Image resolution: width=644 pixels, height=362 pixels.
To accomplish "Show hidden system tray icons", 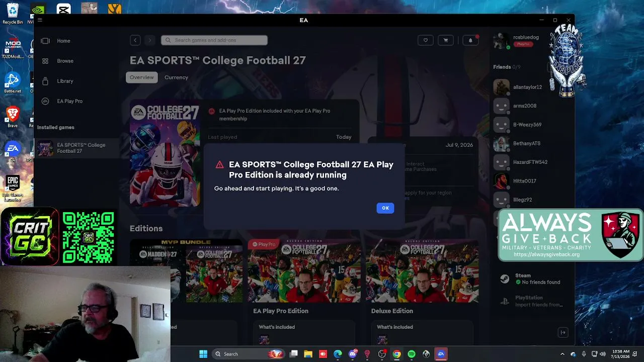I will (x=562, y=354).
